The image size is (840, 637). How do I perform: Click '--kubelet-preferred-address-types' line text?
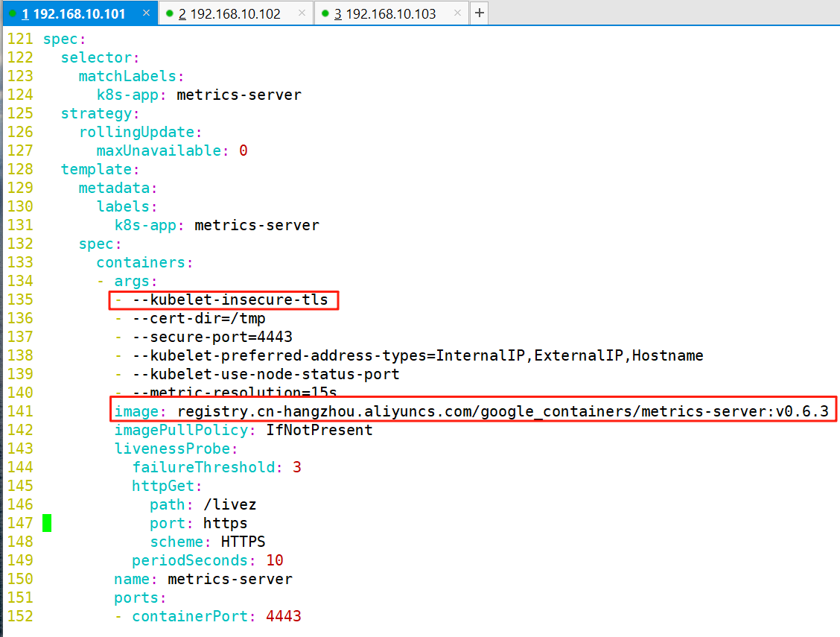(x=418, y=355)
